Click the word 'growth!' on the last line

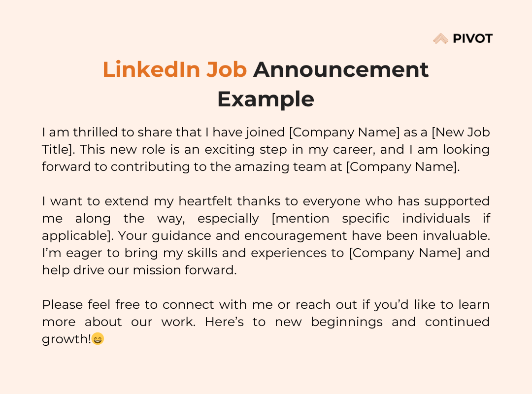click(66, 339)
